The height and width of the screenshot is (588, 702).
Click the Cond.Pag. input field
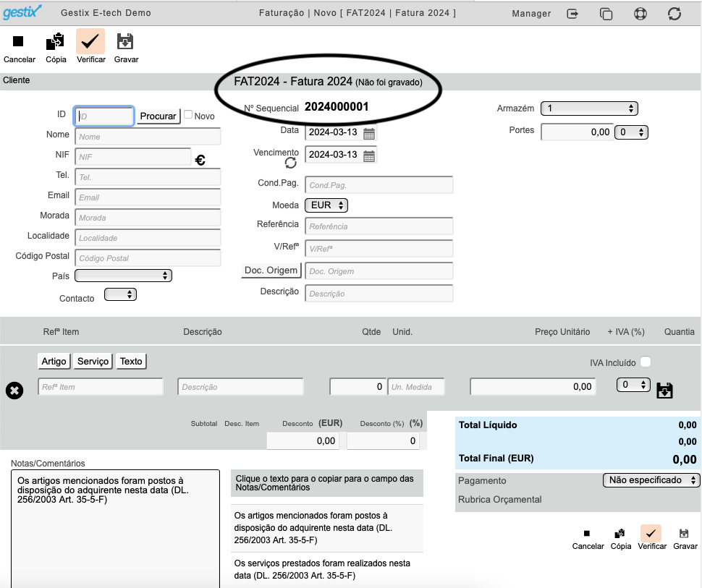[379, 185]
